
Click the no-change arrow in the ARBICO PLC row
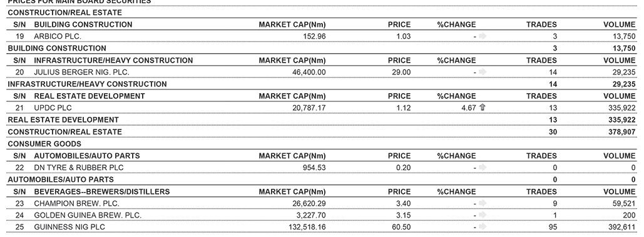(483, 36)
